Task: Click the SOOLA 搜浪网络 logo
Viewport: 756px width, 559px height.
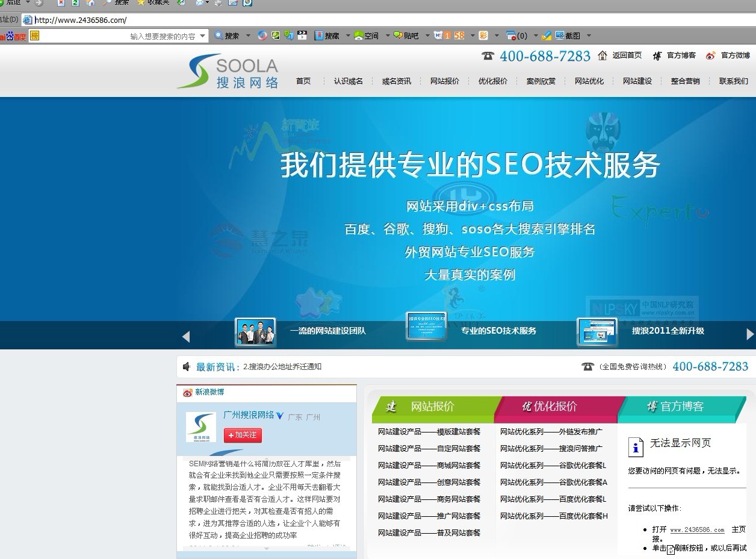Action: pyautogui.click(x=228, y=72)
